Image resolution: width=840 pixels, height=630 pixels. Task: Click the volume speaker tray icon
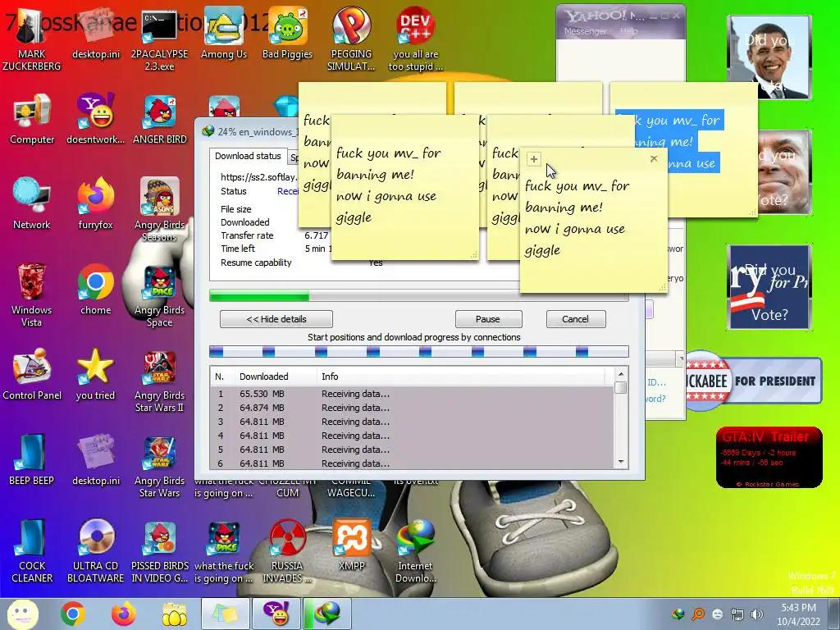(757, 614)
